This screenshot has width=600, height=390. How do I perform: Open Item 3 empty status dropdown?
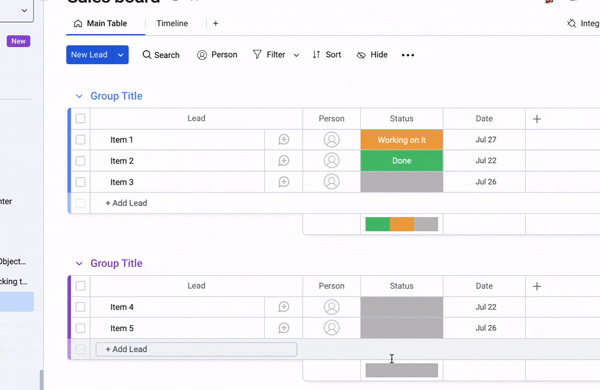[x=402, y=182]
